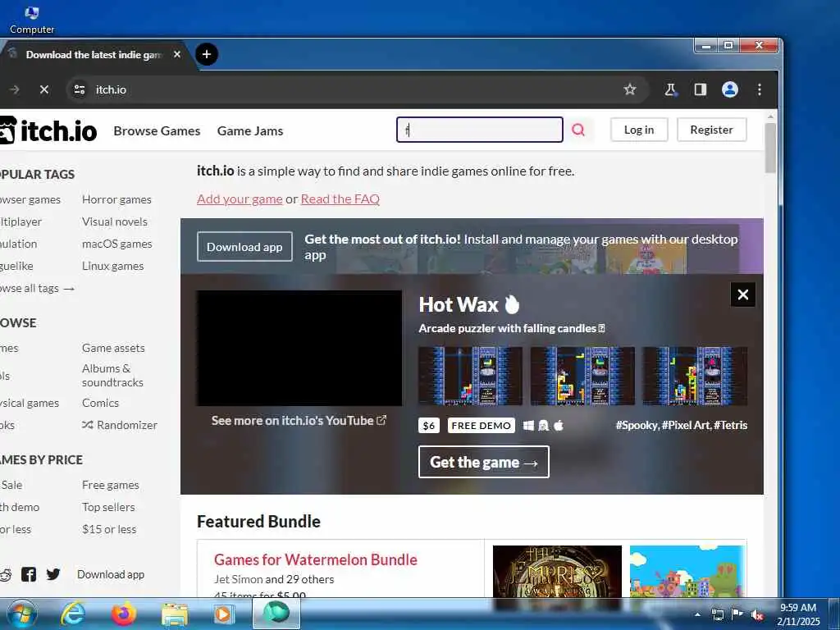Screen dimensions: 840x630
Task: Open Albums & soundtracks category
Action: (112, 375)
